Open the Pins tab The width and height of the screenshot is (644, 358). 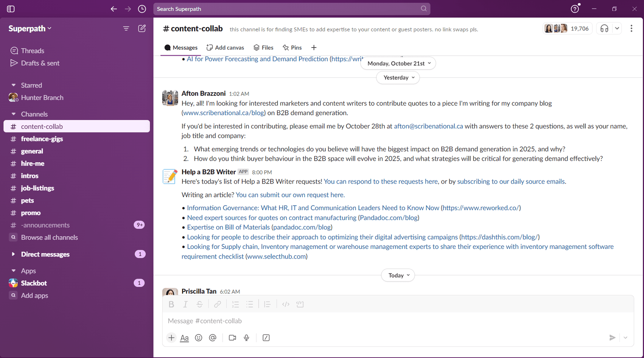click(292, 48)
